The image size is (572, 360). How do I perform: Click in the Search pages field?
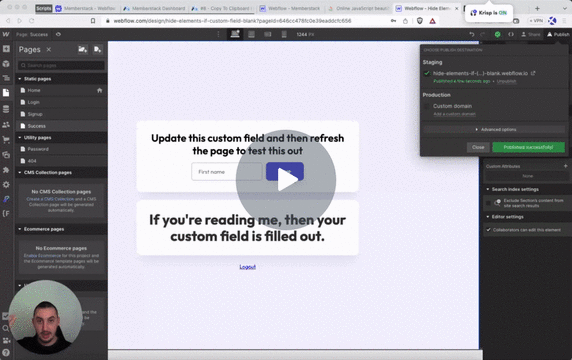pyautogui.click(x=62, y=65)
